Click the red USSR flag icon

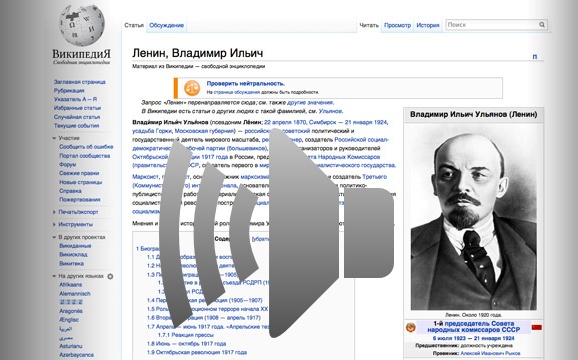(x=537, y=327)
